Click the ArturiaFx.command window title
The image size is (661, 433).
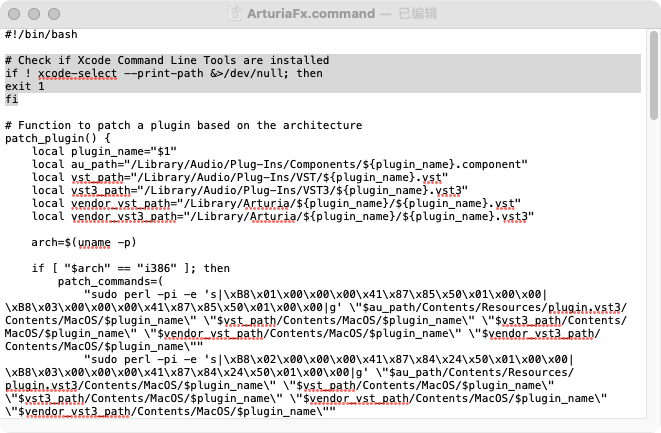coord(311,13)
